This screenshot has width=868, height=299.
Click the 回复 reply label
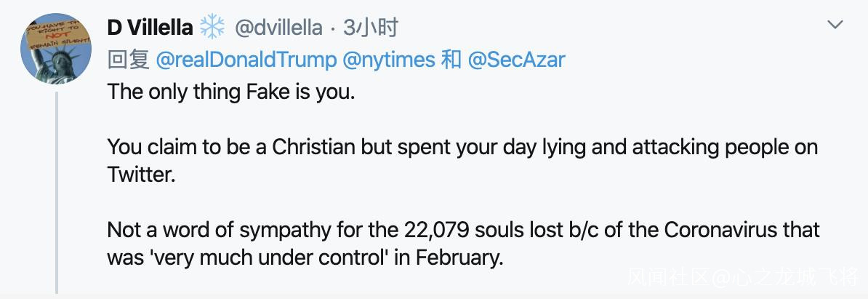tap(128, 60)
